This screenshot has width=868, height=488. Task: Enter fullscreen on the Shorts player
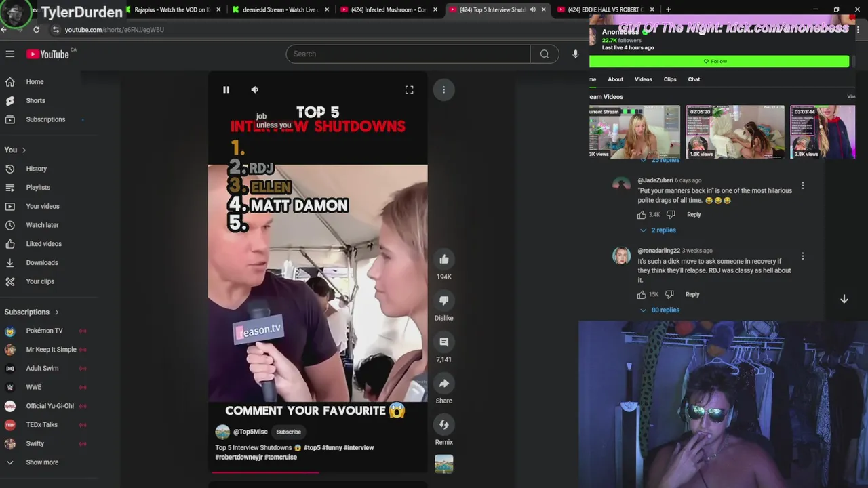click(410, 89)
